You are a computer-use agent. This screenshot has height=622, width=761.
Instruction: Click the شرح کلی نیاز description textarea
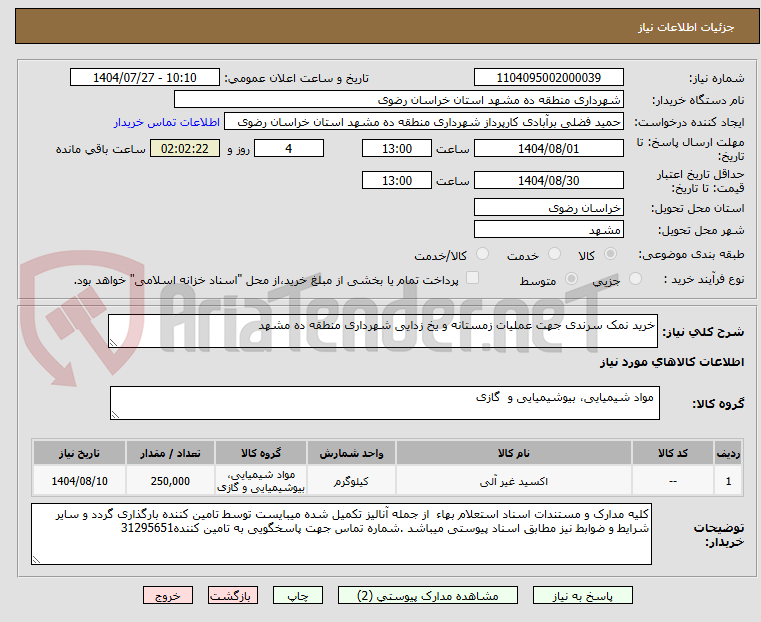click(x=383, y=331)
